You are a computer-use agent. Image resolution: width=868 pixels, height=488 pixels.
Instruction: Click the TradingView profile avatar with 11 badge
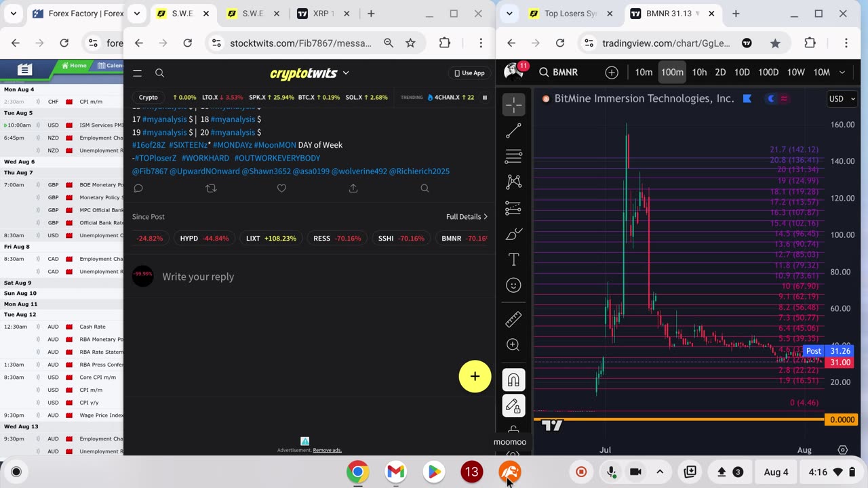513,72
